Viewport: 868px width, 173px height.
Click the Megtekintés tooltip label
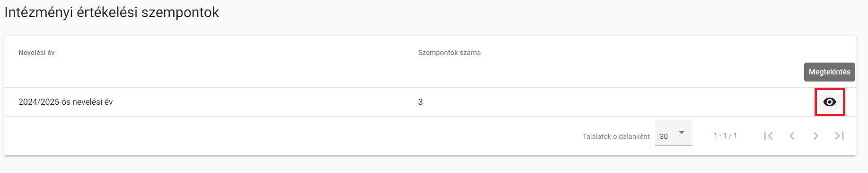coord(830,72)
